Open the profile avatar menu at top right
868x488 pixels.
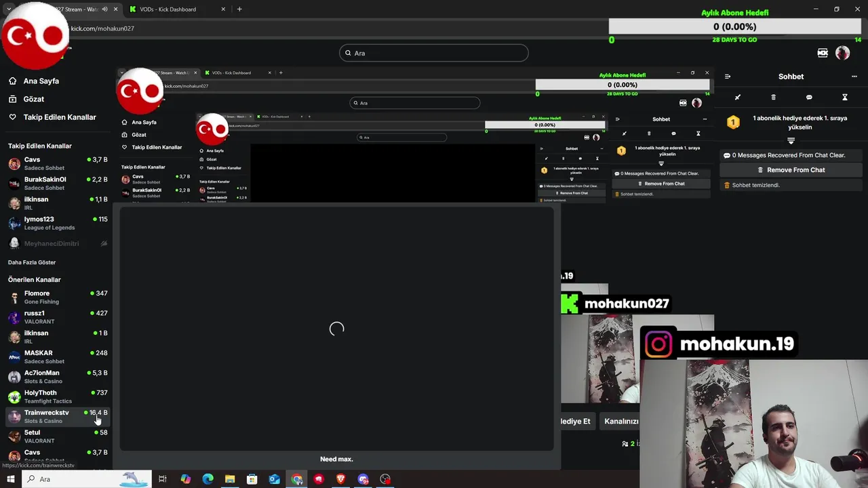pos(842,53)
